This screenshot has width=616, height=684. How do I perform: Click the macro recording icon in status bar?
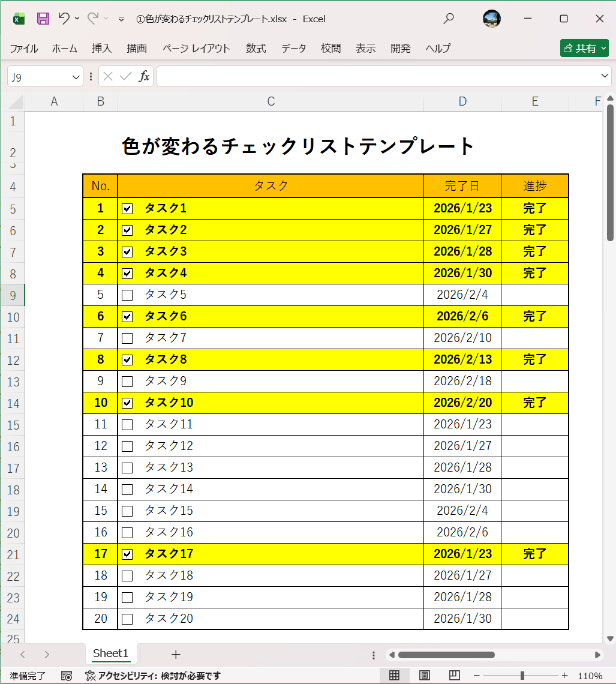click(64, 676)
